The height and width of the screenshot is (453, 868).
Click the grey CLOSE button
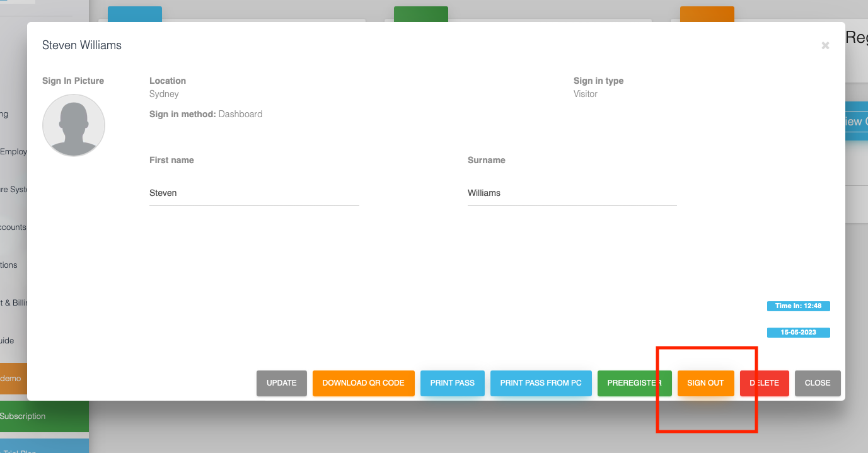pos(817,383)
